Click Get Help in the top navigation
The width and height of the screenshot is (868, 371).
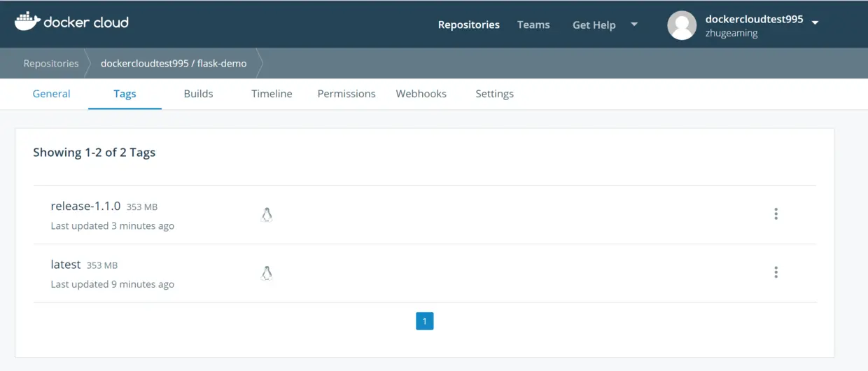594,24
